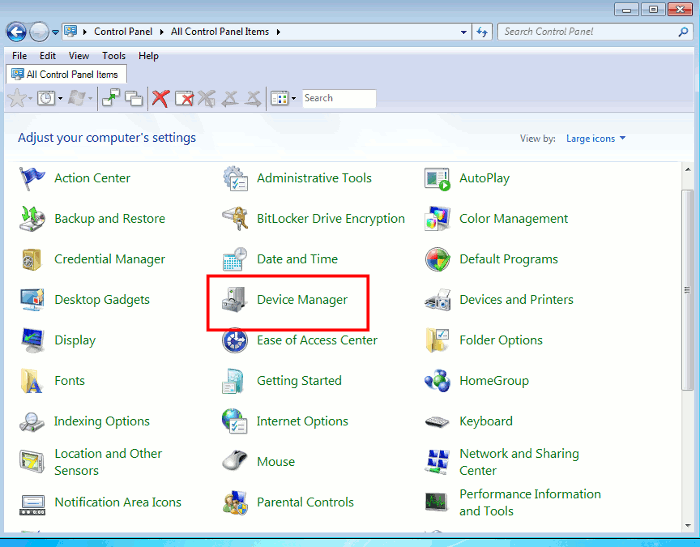Expand the arrow after All Control Panel Items breadcrumb
This screenshot has height=547, width=700.
[278, 32]
